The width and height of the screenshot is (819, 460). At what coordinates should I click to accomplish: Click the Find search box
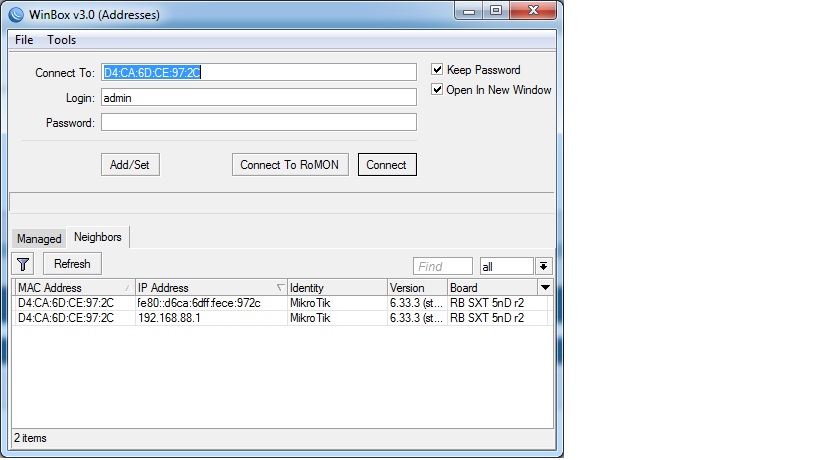pos(443,266)
